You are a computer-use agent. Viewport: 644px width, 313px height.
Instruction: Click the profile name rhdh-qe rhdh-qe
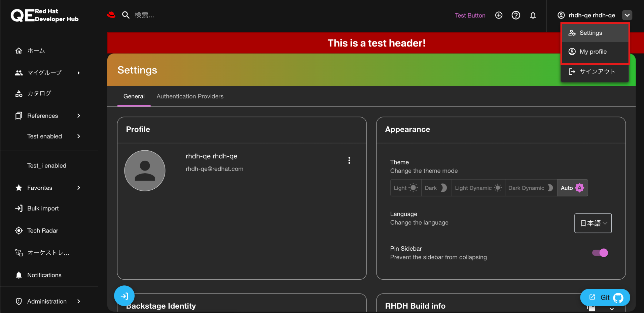[x=212, y=156]
